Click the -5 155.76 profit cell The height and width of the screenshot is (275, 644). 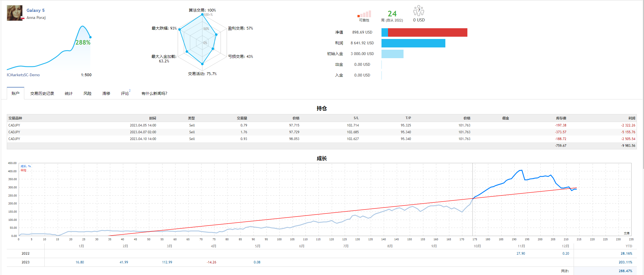628,132
